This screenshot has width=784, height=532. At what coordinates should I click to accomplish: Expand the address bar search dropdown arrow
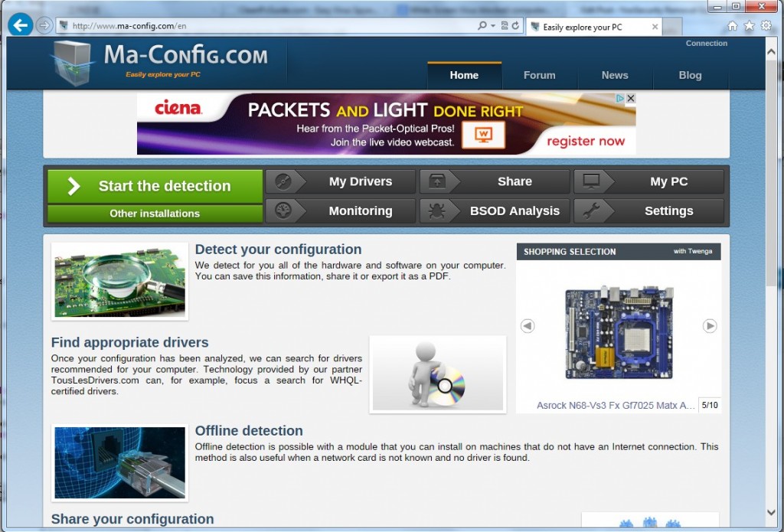click(493, 25)
